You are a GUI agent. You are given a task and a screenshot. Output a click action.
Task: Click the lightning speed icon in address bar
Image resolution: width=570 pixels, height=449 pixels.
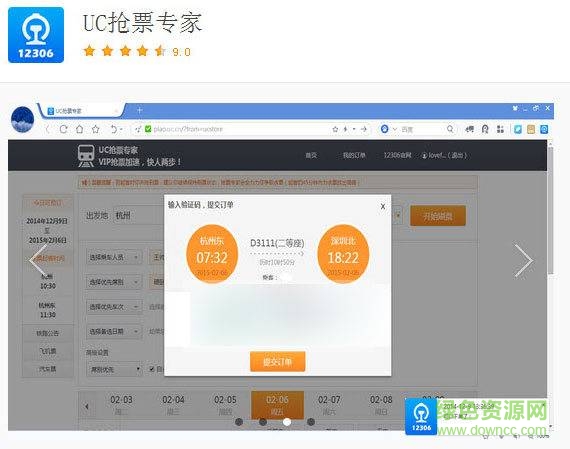point(345,129)
